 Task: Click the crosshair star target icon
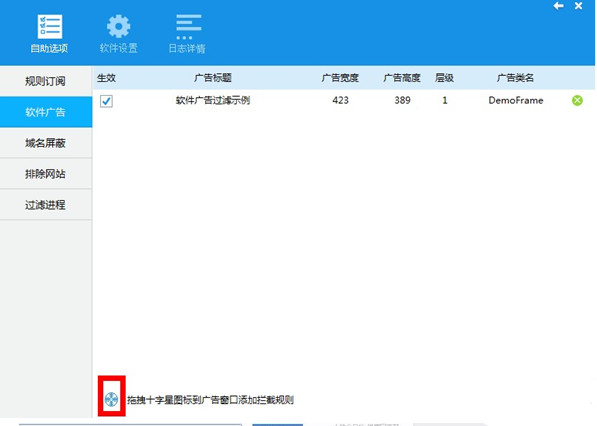112,399
